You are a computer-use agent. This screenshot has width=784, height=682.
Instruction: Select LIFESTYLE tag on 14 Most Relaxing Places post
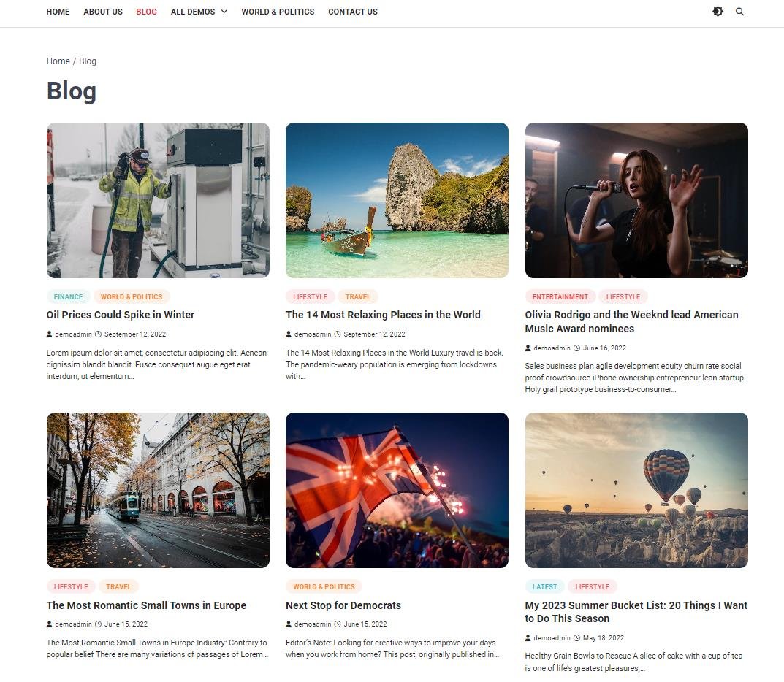click(310, 296)
